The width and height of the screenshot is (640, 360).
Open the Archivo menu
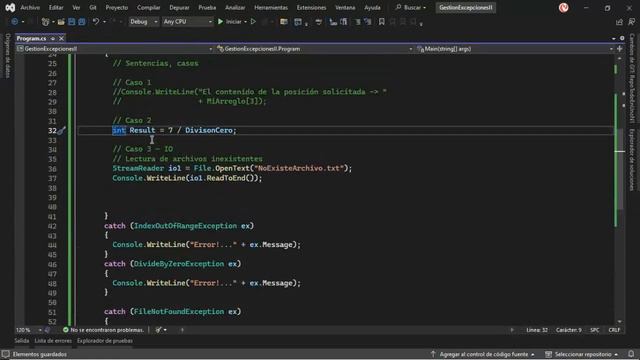[30, 7]
